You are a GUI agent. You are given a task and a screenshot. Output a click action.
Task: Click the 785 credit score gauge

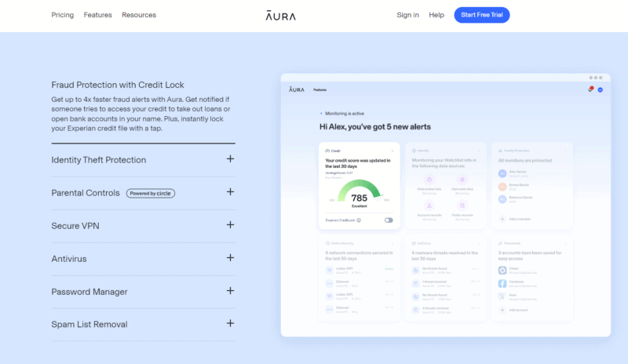(x=359, y=196)
